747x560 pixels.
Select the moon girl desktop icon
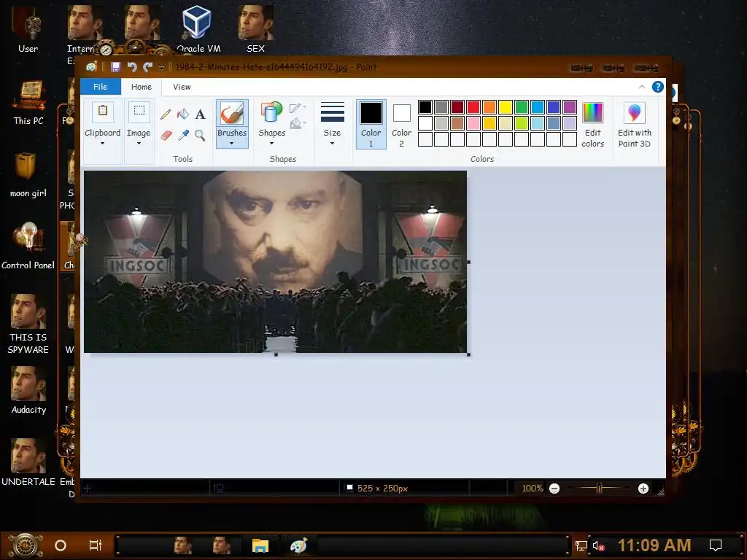[28, 175]
